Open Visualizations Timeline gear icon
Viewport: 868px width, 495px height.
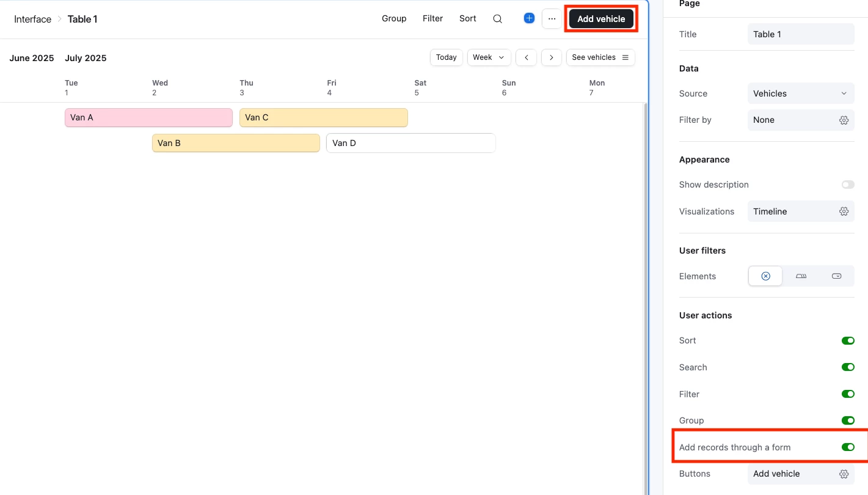[844, 211]
